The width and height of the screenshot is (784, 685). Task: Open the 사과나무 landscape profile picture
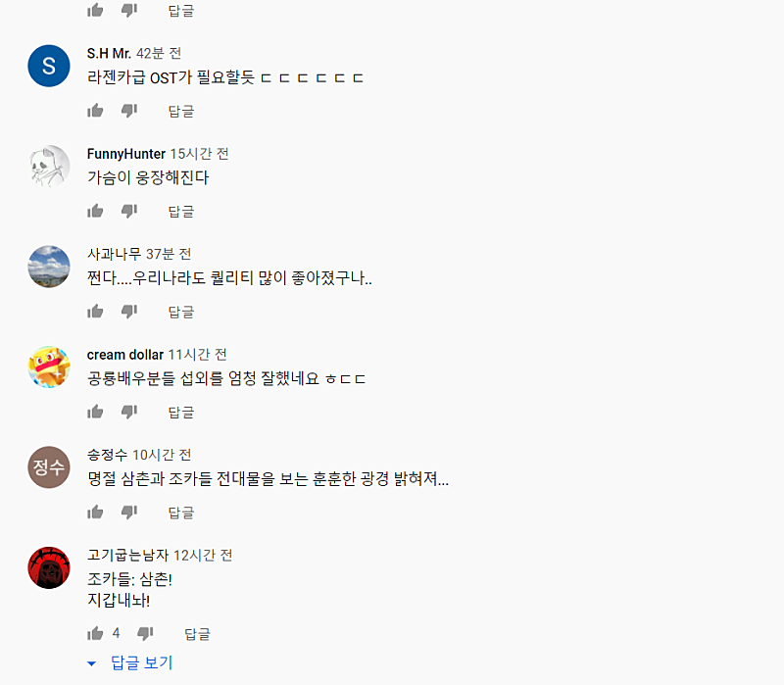(x=49, y=267)
